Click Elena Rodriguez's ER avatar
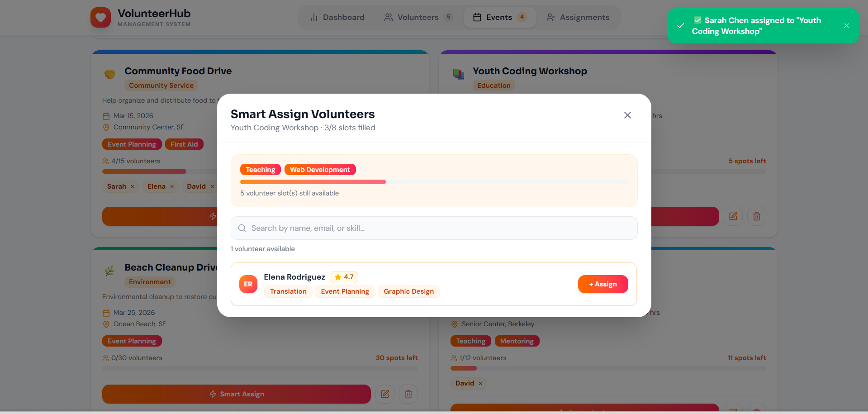The height and width of the screenshot is (414, 868). (248, 284)
